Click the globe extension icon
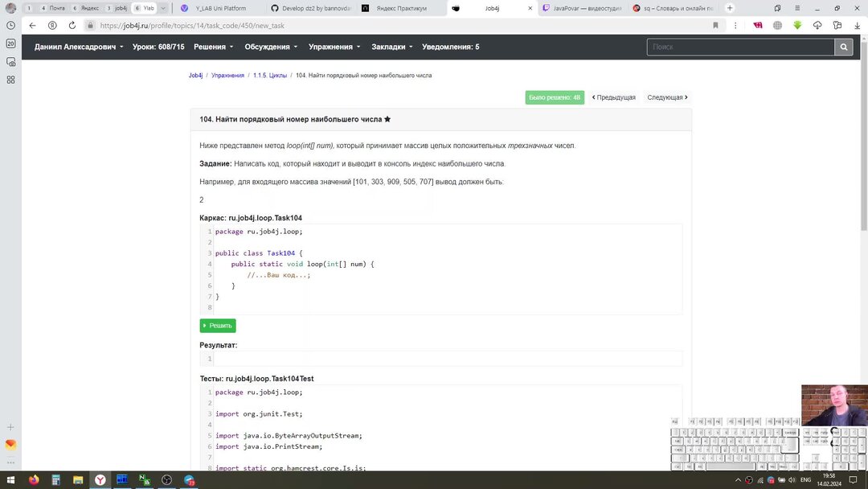 coord(777,26)
